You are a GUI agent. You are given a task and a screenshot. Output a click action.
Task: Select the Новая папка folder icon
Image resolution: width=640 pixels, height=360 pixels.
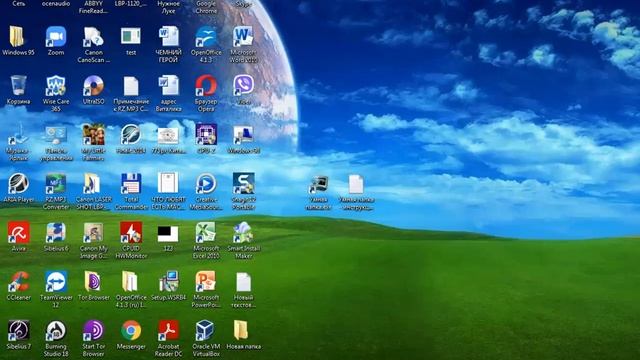click(x=241, y=330)
